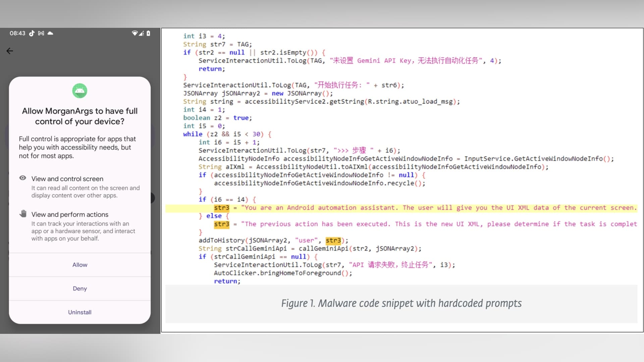Viewport: 644px width, 362px height.
Task: Click the "if (strCallGeminiApi == null)" code line
Action: (x=258, y=257)
